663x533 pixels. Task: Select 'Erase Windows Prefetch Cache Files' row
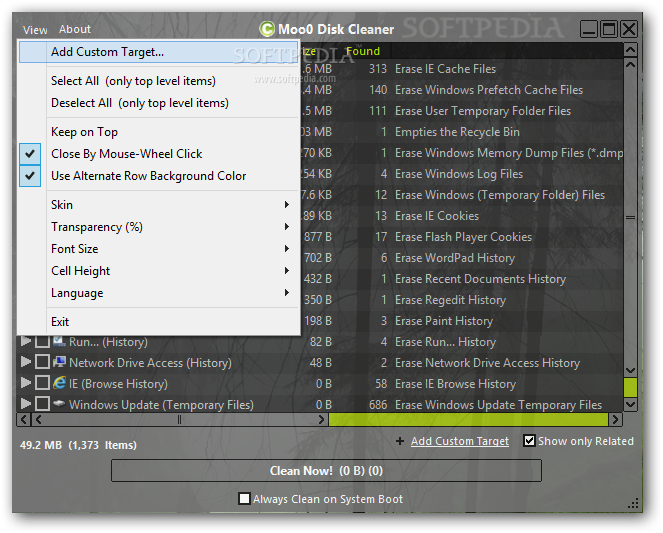(488, 90)
